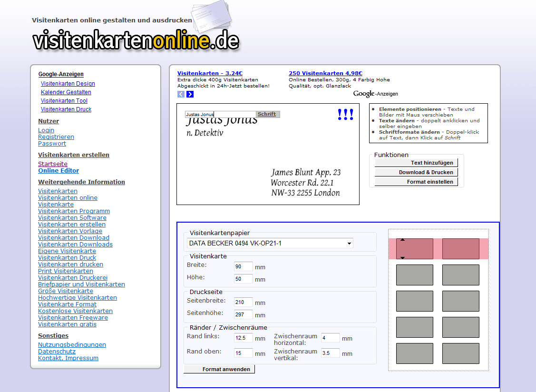Click the highlighted top-right card in page preview

461,249
